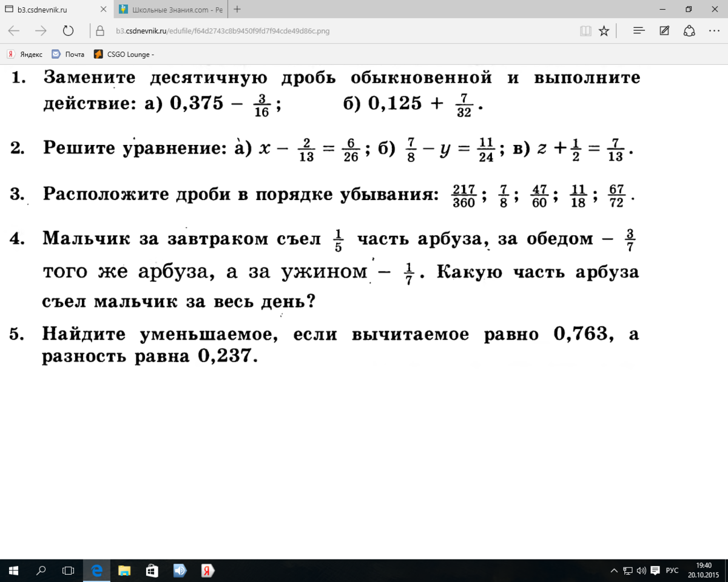
Task: Click the page icon beside the URL
Action: 100,31
